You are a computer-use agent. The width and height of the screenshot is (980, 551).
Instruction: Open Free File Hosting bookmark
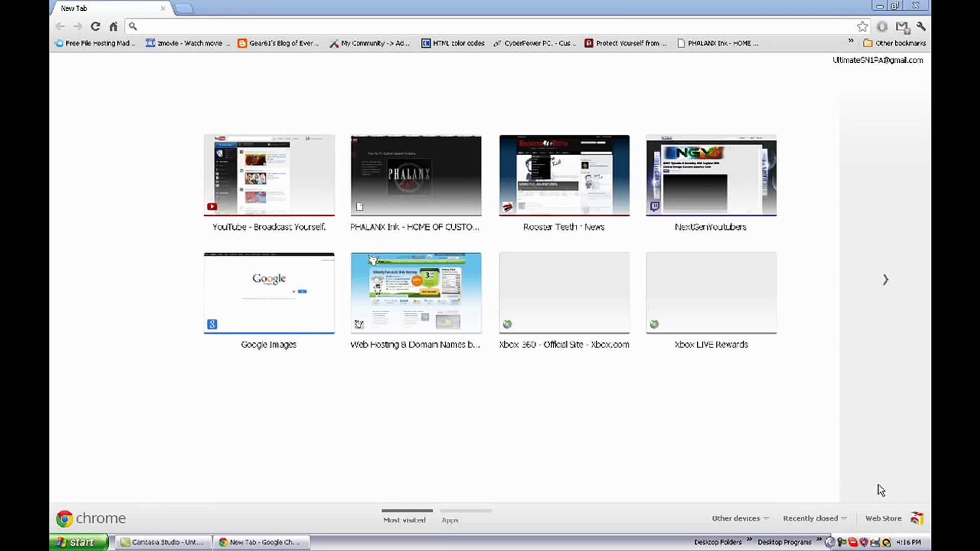(x=95, y=43)
